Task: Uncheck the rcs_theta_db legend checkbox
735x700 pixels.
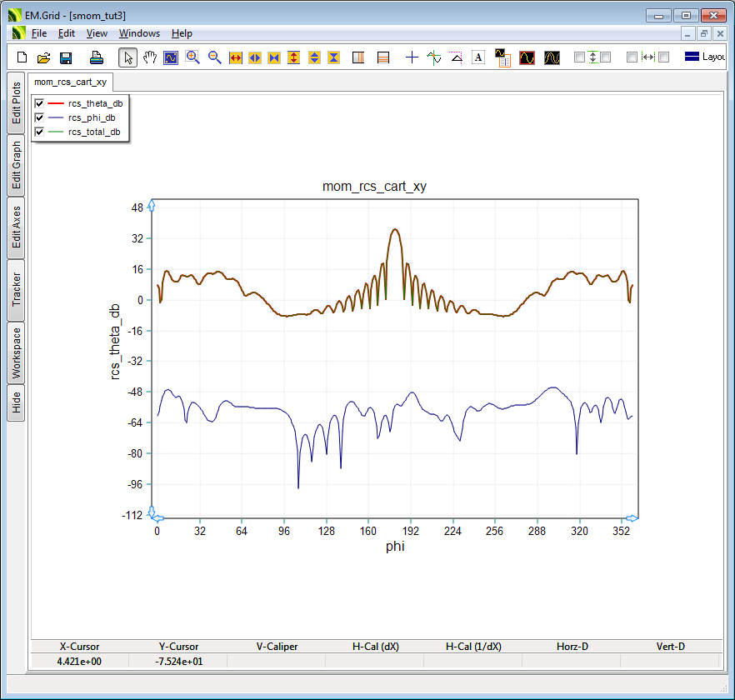Action: click(x=38, y=103)
